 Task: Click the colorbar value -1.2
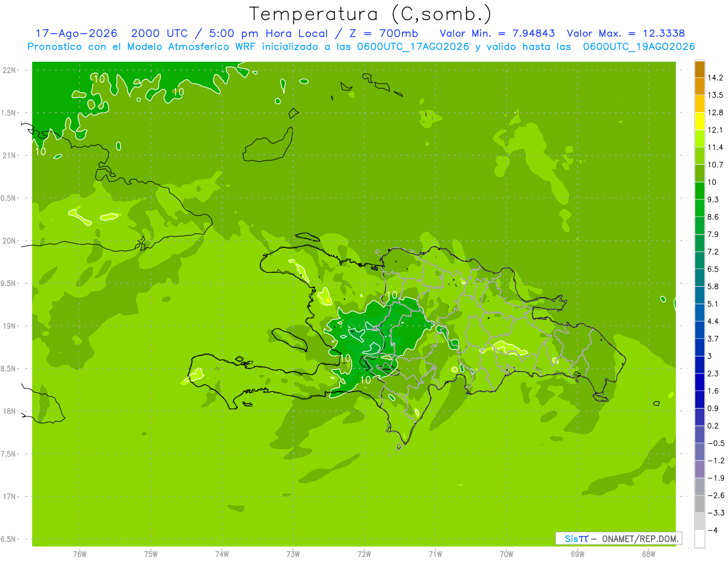coord(716,460)
